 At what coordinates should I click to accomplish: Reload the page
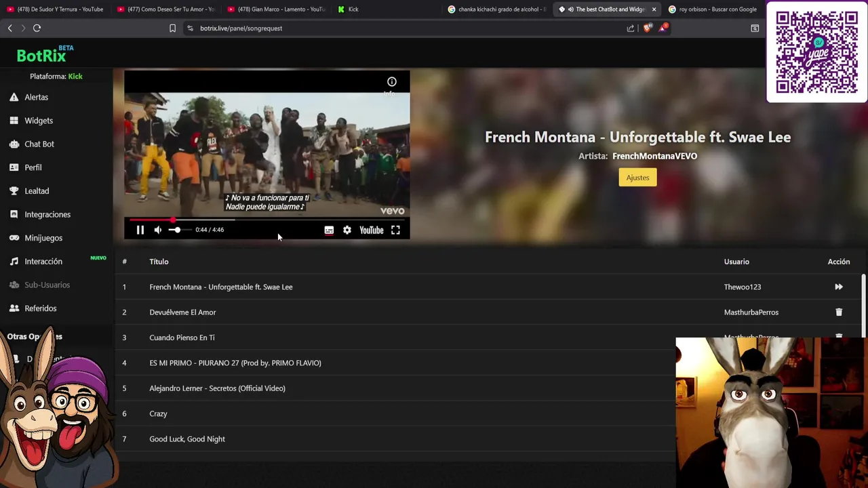(37, 28)
